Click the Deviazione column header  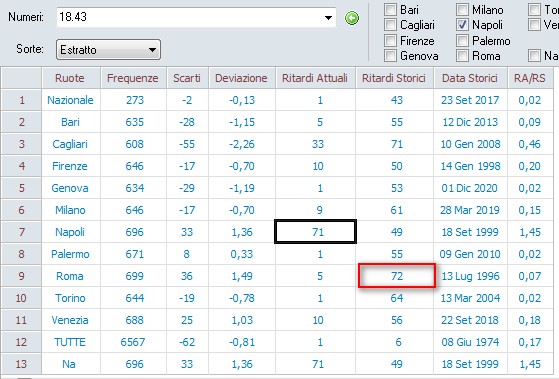click(242, 78)
